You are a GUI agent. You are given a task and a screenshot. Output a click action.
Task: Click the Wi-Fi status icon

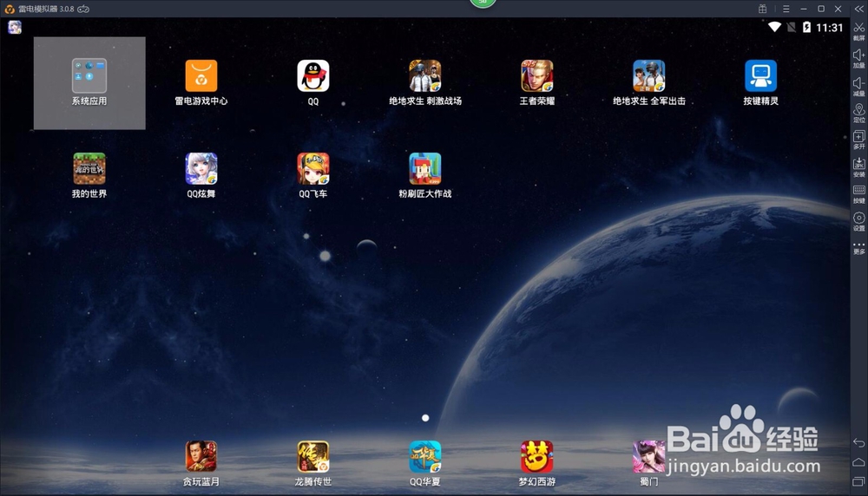point(774,27)
